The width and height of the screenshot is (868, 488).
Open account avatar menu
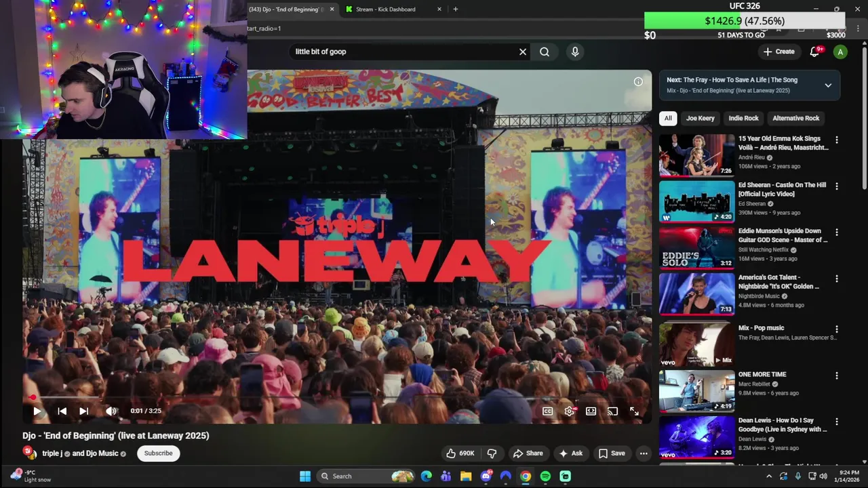coord(840,52)
